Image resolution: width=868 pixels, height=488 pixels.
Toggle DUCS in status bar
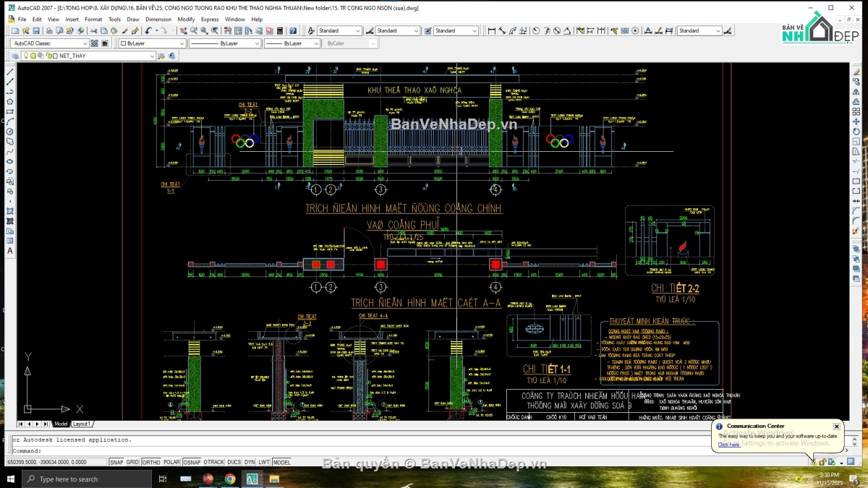(x=234, y=462)
